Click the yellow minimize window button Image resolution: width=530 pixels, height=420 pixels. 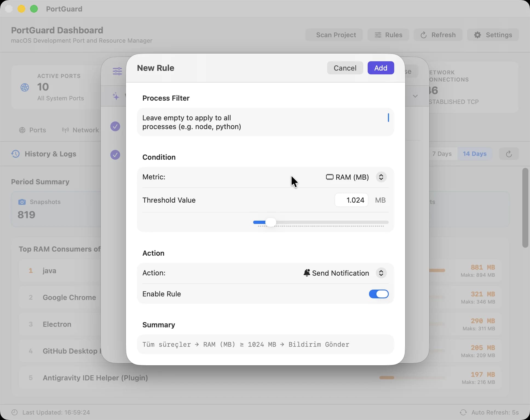[21, 9]
